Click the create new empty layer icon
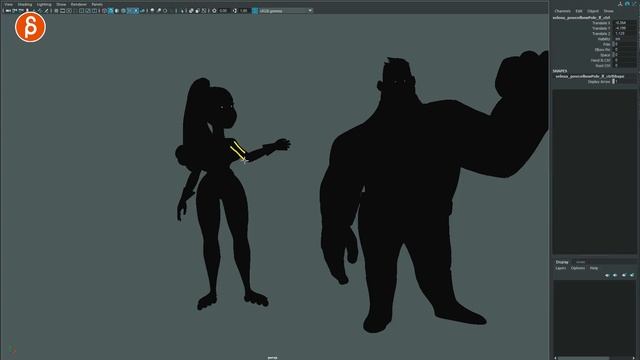Viewport: 640px width, 360px height. (x=624, y=275)
